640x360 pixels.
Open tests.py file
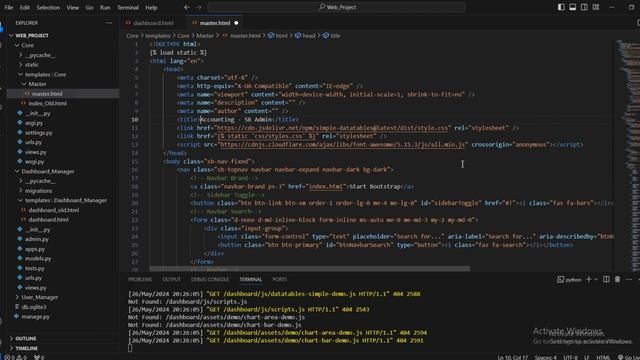click(35, 268)
